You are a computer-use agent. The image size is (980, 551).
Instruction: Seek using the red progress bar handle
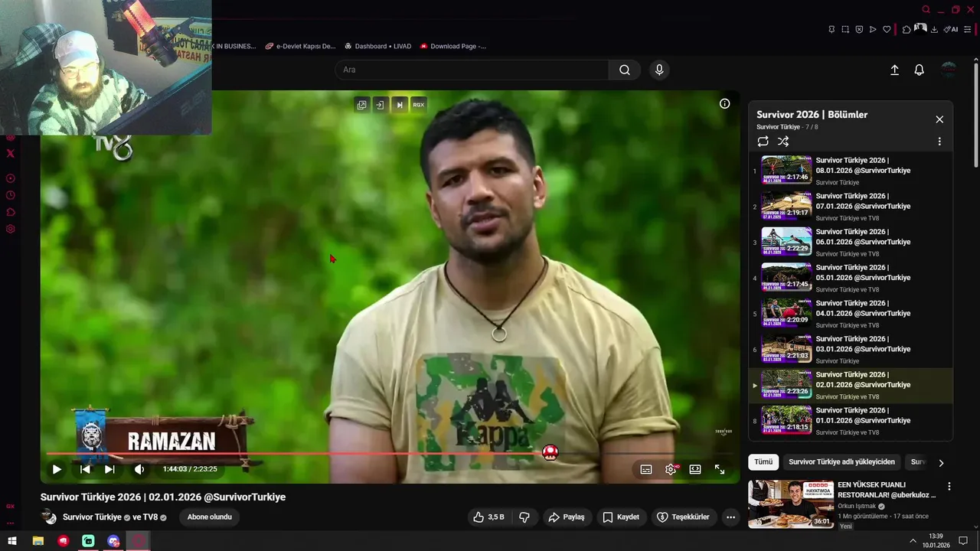(x=550, y=452)
